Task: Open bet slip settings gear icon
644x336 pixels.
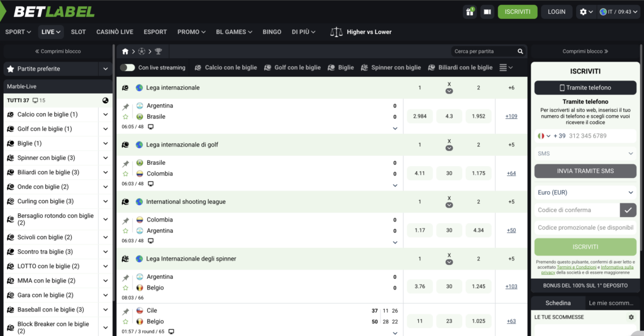Action: [x=631, y=317]
